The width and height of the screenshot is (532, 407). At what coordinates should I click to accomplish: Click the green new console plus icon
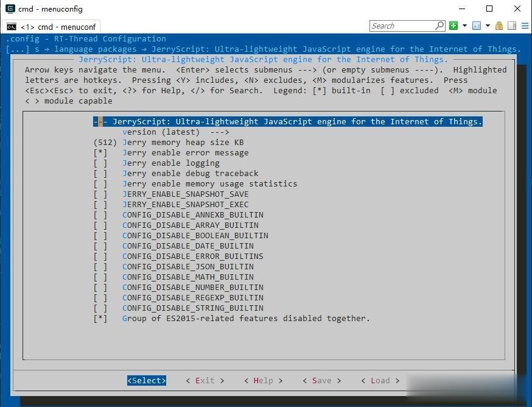(x=453, y=26)
